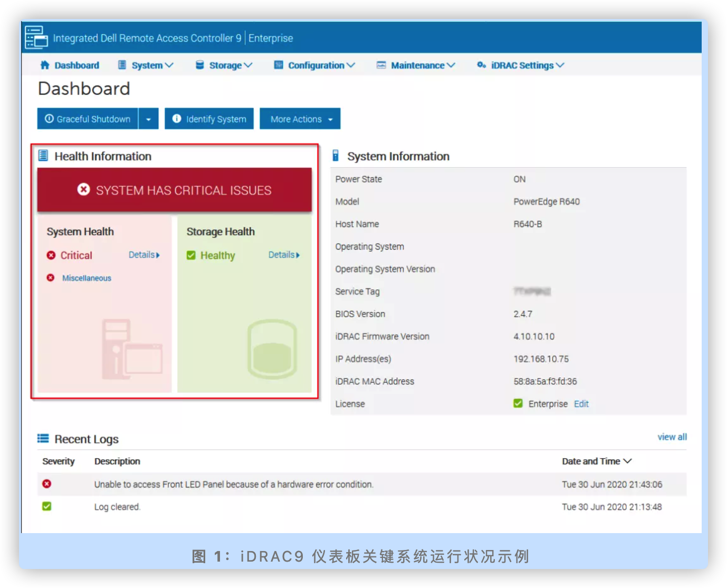Click the Front LED Panel error log description
This screenshot has width=727, height=588.
coord(234,484)
